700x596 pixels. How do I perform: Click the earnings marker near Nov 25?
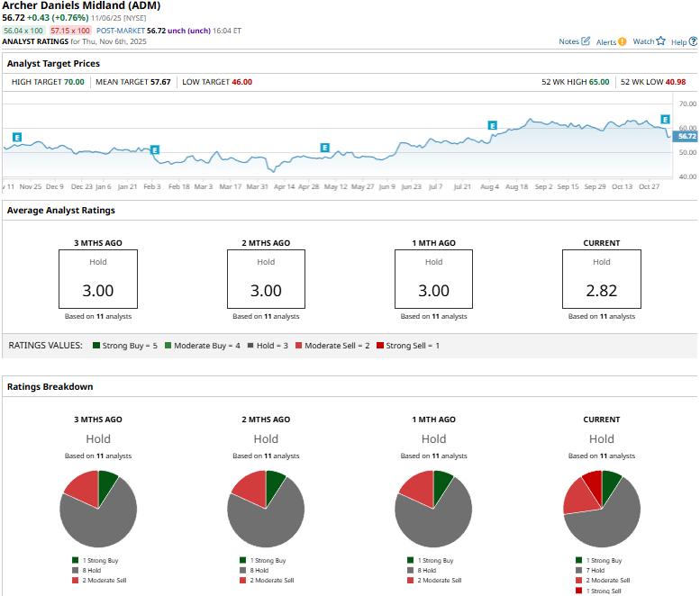click(17, 138)
